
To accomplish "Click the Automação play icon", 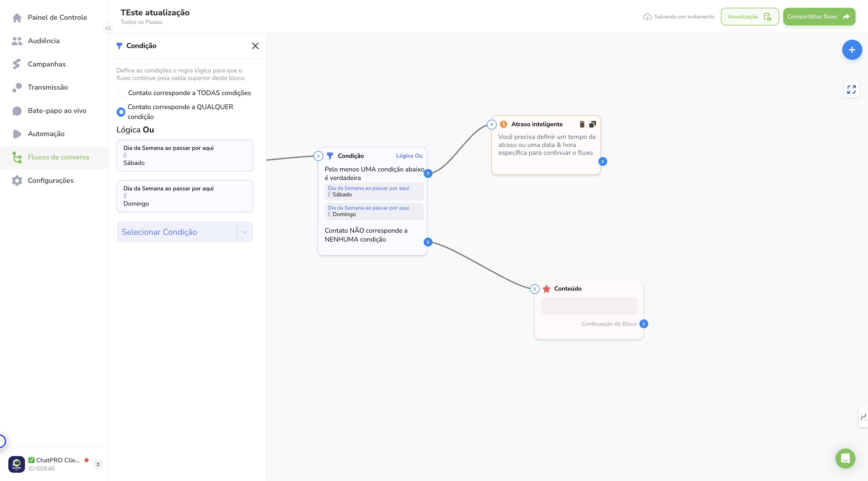I will [17, 134].
